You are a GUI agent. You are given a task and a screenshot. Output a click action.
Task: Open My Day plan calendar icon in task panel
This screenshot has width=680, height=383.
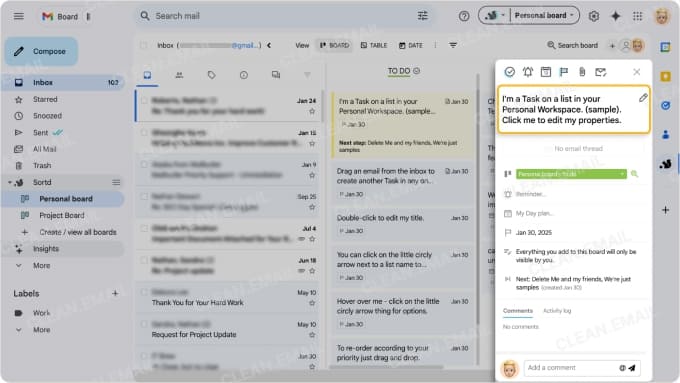click(x=546, y=72)
